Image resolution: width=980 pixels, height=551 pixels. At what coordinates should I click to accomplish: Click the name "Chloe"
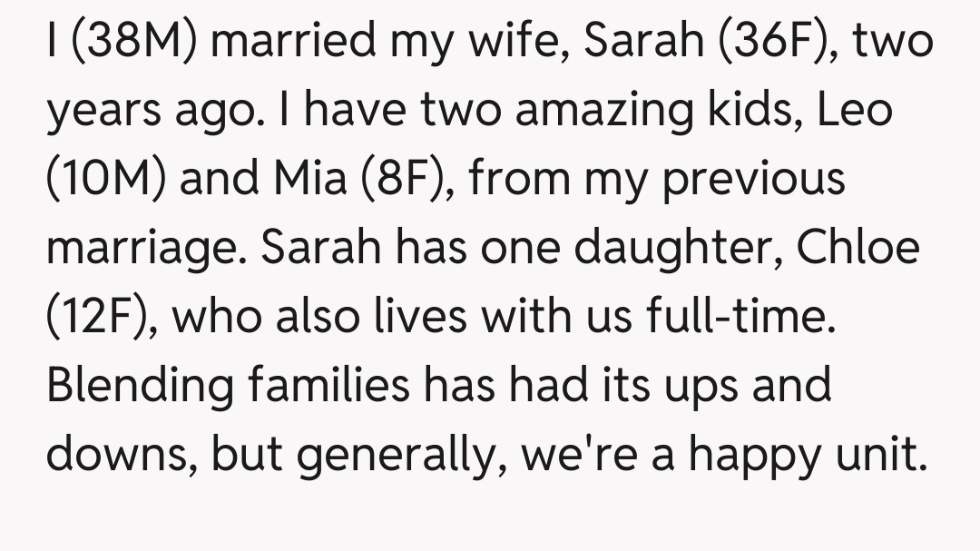pyautogui.click(x=857, y=248)
